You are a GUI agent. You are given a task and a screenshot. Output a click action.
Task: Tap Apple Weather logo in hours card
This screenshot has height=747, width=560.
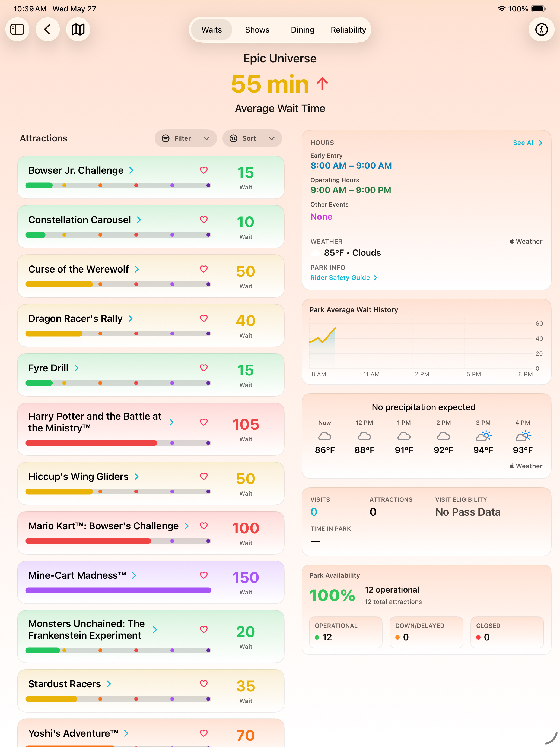click(512, 242)
